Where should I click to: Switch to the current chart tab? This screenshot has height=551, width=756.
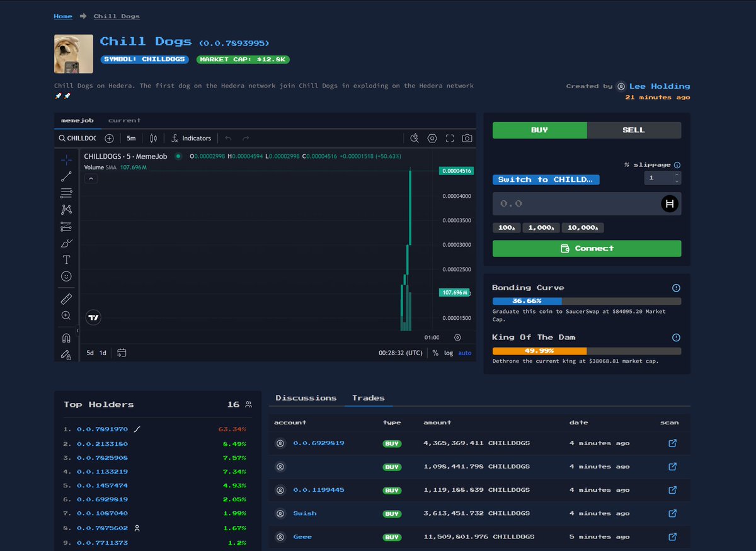125,120
